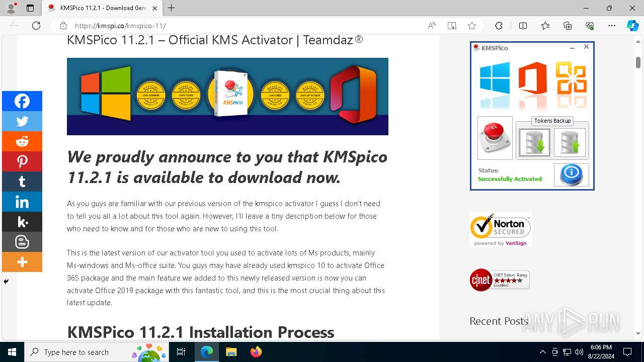Viewport: 644px width, 362px height.
Task: Share page via Tumblr icon
Action: click(22, 182)
